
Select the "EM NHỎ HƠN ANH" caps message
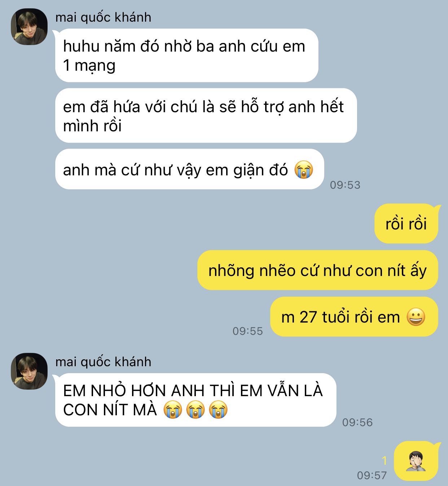point(196,400)
